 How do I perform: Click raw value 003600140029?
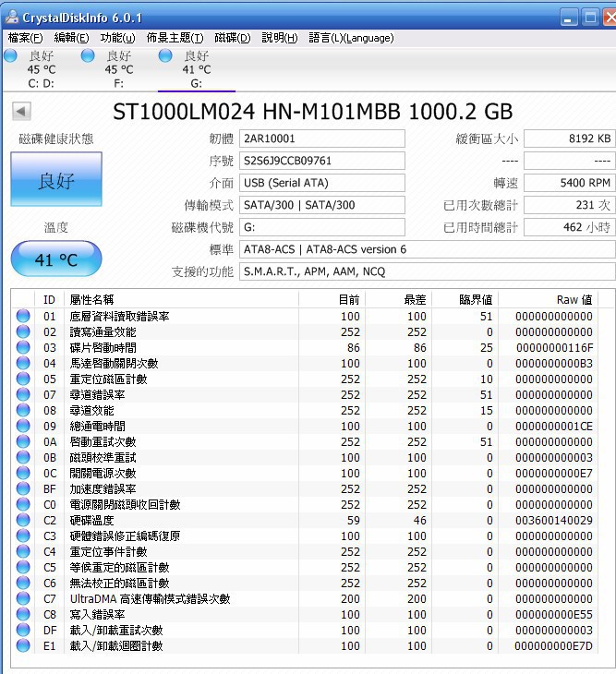click(x=554, y=520)
